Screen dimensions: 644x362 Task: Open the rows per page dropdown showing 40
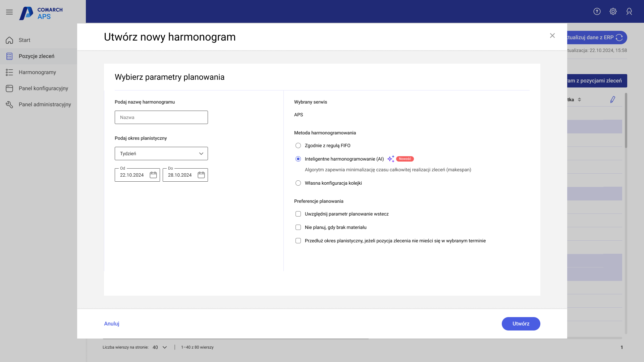(x=159, y=347)
